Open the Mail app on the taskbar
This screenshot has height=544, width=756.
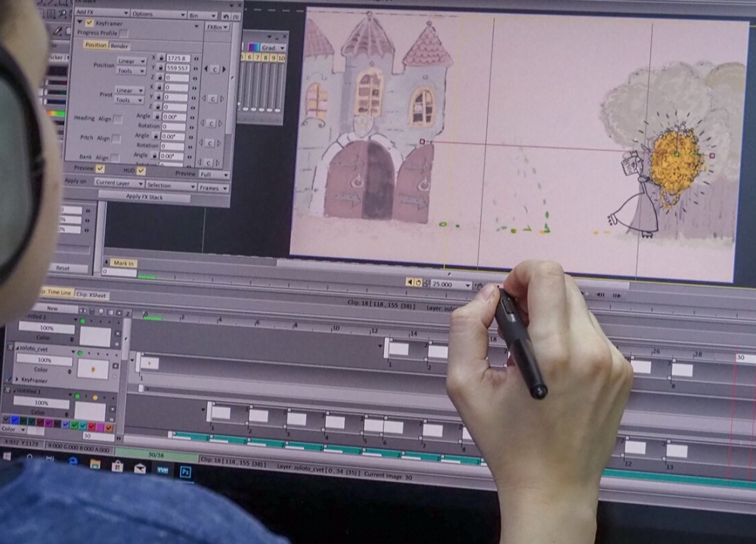(x=140, y=468)
